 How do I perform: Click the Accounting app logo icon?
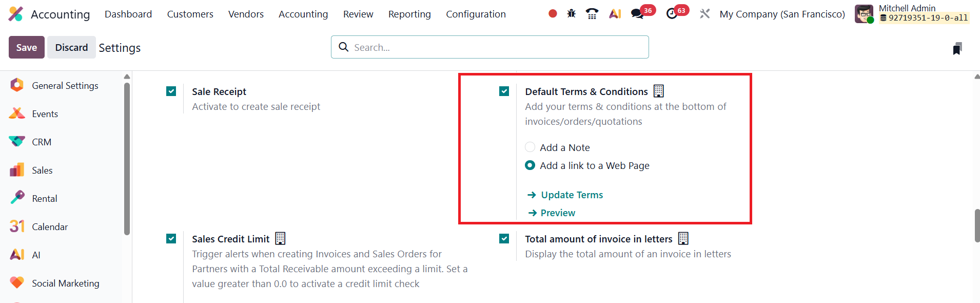(x=16, y=14)
